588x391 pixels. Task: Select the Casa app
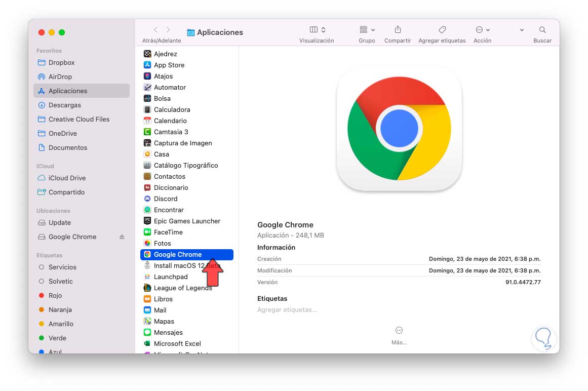click(x=187, y=154)
